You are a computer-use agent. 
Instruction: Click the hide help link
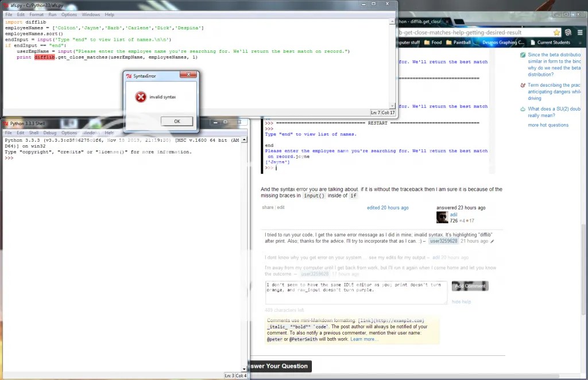click(x=461, y=301)
